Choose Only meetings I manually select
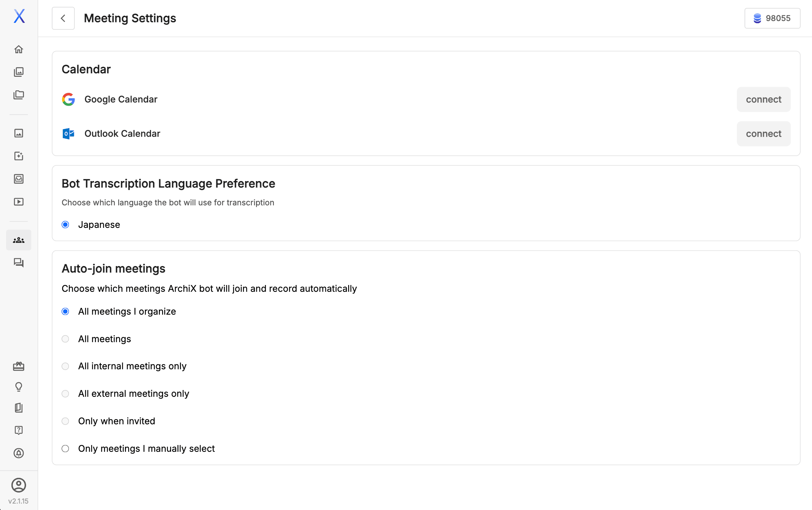The height and width of the screenshot is (510, 812). click(x=65, y=449)
